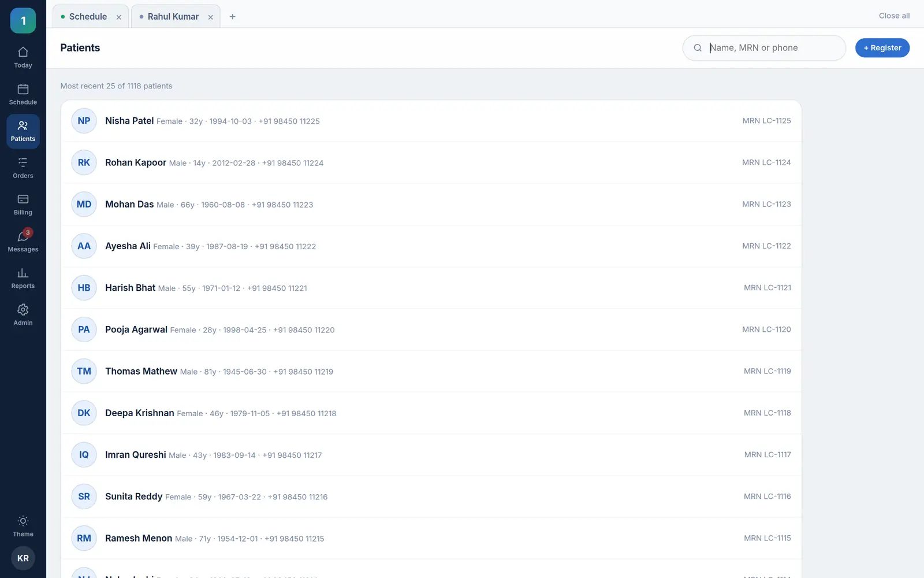Open patient Ramesh Menon
924x578 pixels.
click(431, 538)
